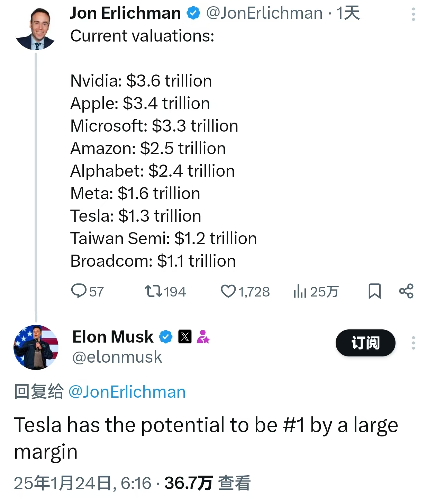Image resolution: width=436 pixels, height=504 pixels.
Task: Click the X affiliation badge beside Elon Musk
Action: [185, 336]
